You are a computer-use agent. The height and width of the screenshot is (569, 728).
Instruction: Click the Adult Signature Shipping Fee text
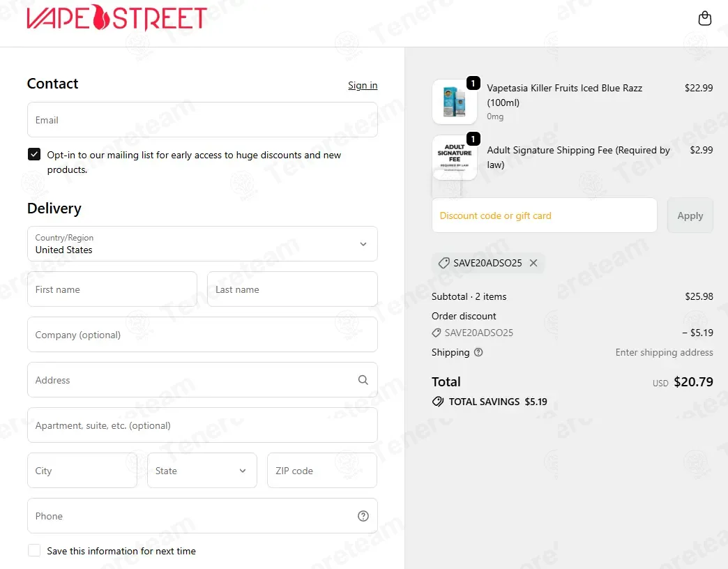click(x=578, y=158)
